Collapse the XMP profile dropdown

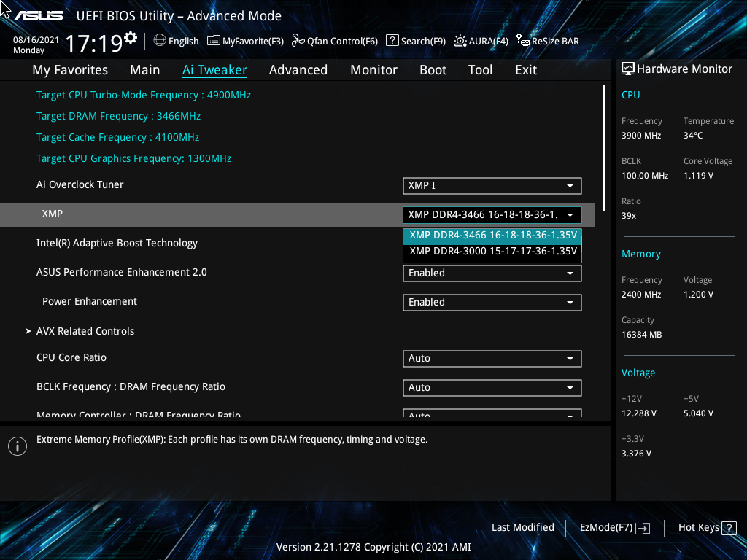[x=492, y=215]
